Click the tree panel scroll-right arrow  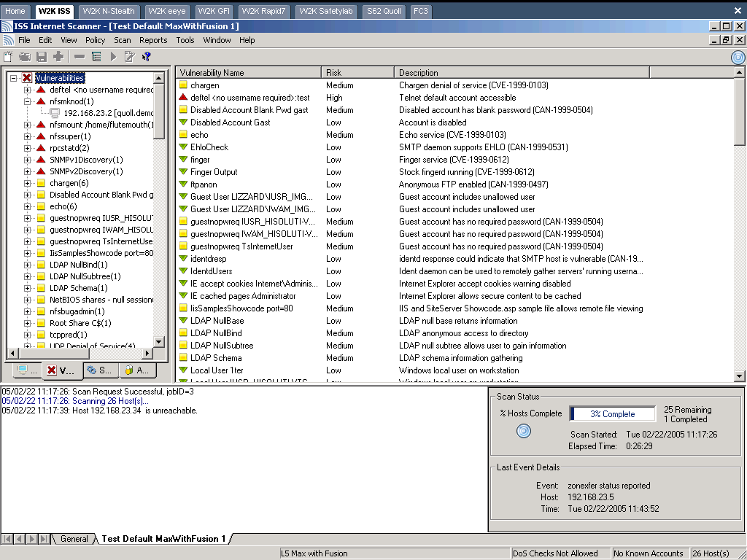[x=147, y=354]
